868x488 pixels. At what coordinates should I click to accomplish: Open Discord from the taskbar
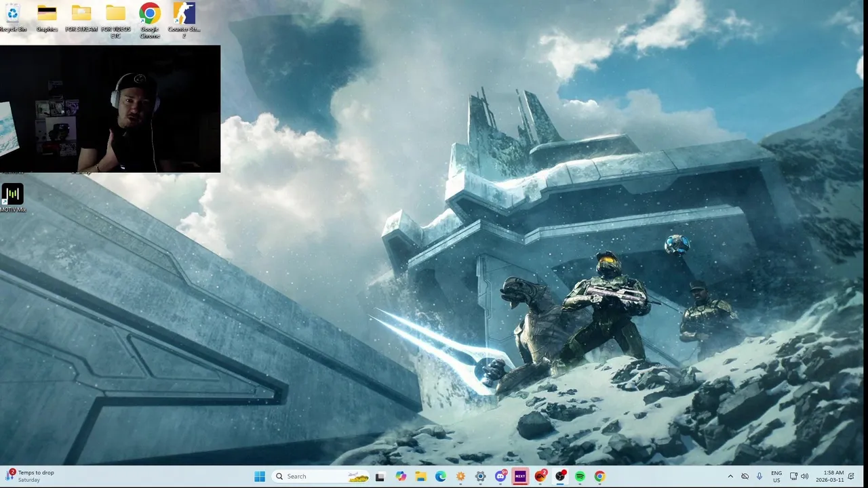pyautogui.click(x=500, y=476)
